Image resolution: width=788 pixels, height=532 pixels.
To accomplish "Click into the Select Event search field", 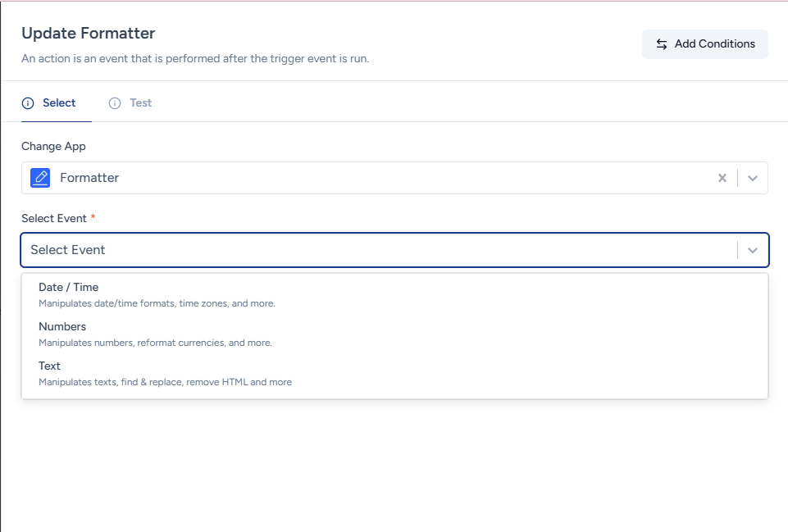I will click(369, 250).
